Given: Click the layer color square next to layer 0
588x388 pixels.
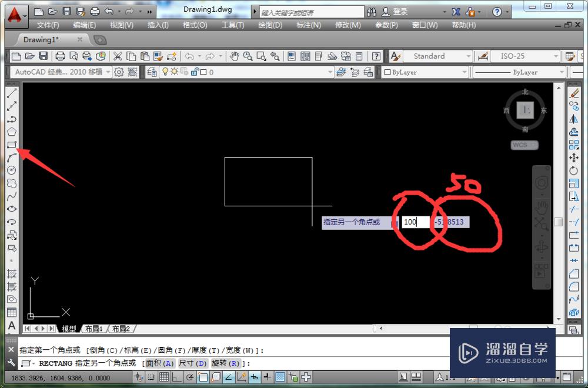Looking at the screenshot, I should pos(203,72).
